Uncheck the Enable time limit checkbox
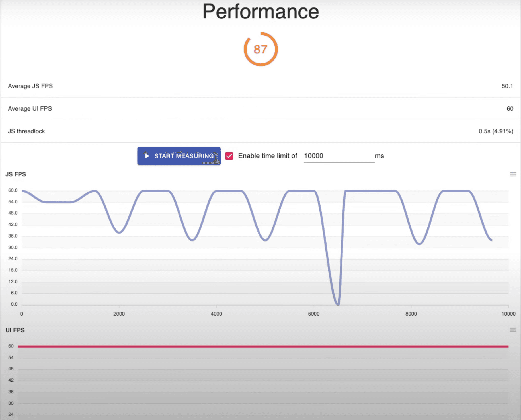 click(x=229, y=156)
